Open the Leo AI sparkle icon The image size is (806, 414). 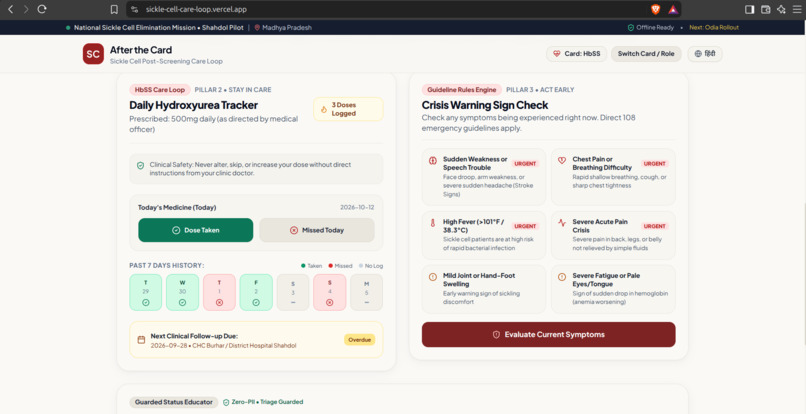click(x=781, y=9)
